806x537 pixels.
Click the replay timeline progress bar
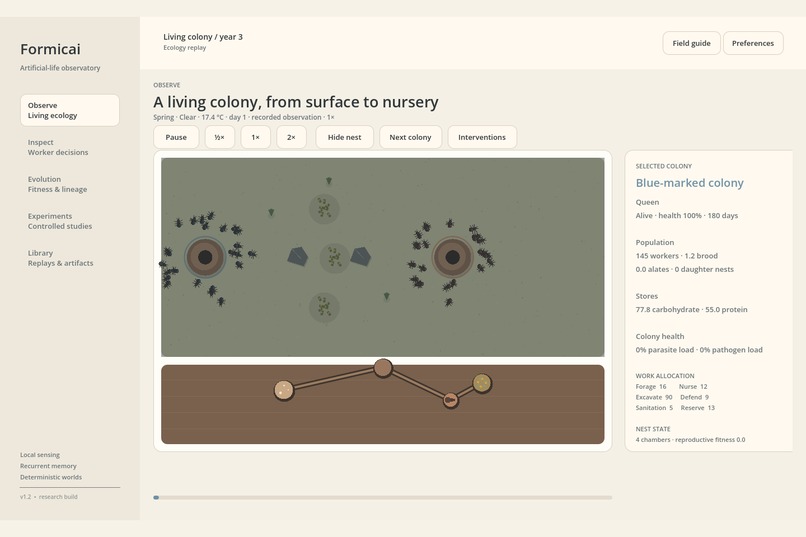point(382,497)
